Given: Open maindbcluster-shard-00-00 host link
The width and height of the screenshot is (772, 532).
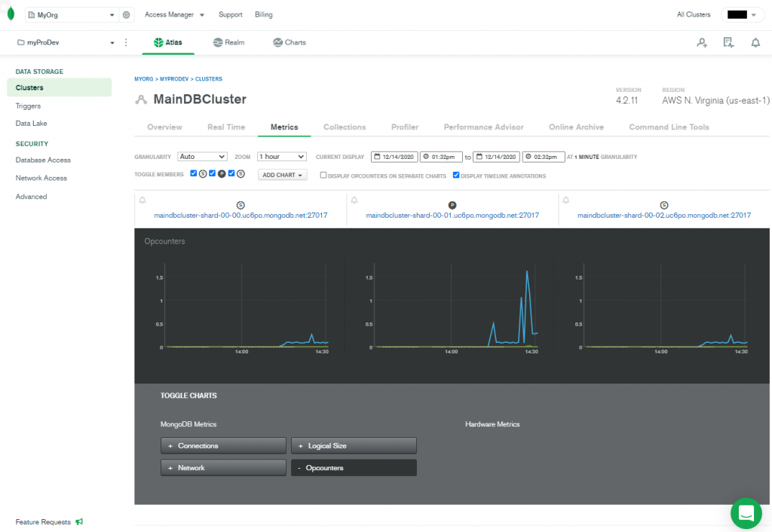Looking at the screenshot, I should [240, 215].
